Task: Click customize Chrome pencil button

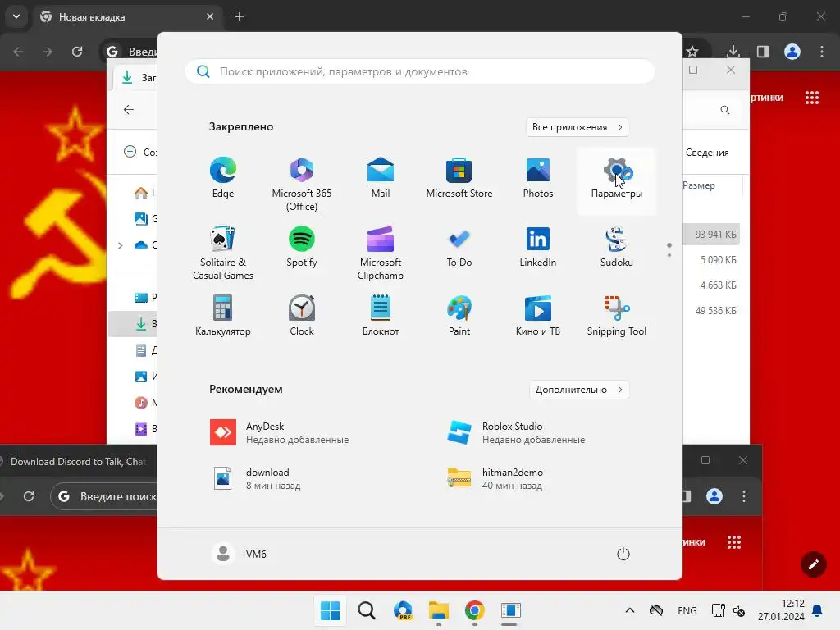Action: [x=813, y=564]
